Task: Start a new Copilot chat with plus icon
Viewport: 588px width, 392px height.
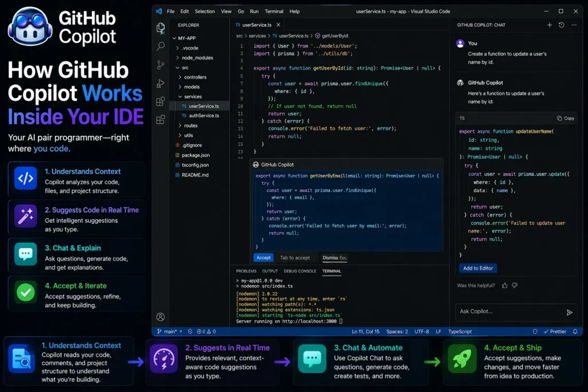Action: [x=550, y=25]
